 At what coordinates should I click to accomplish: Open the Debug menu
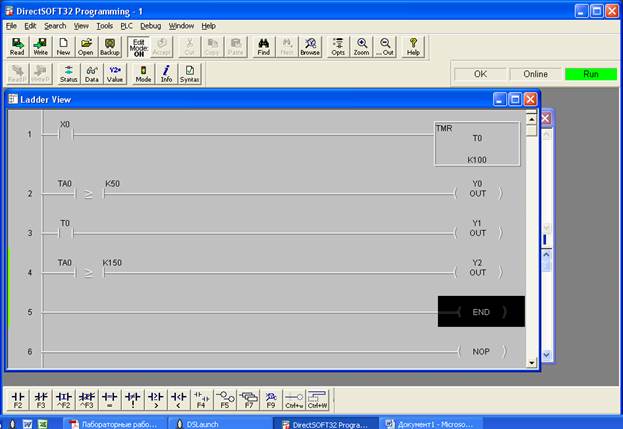point(150,25)
